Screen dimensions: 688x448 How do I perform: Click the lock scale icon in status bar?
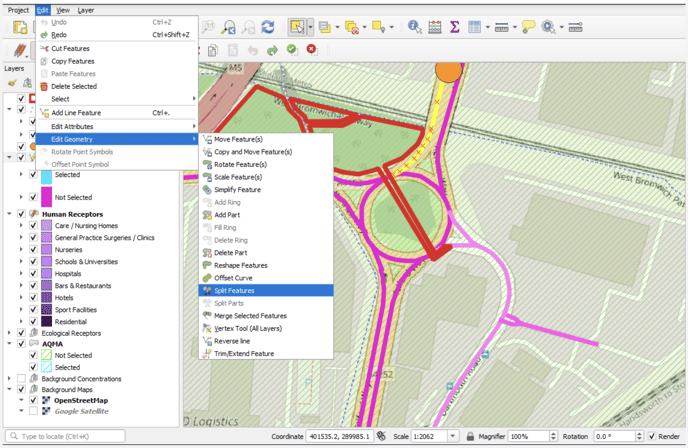[470, 437]
